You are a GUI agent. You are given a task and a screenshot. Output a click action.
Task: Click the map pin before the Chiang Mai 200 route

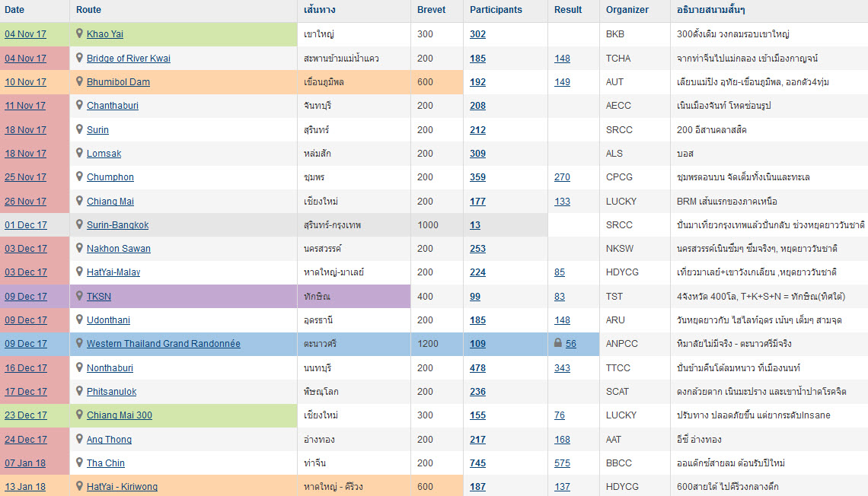[79, 201]
